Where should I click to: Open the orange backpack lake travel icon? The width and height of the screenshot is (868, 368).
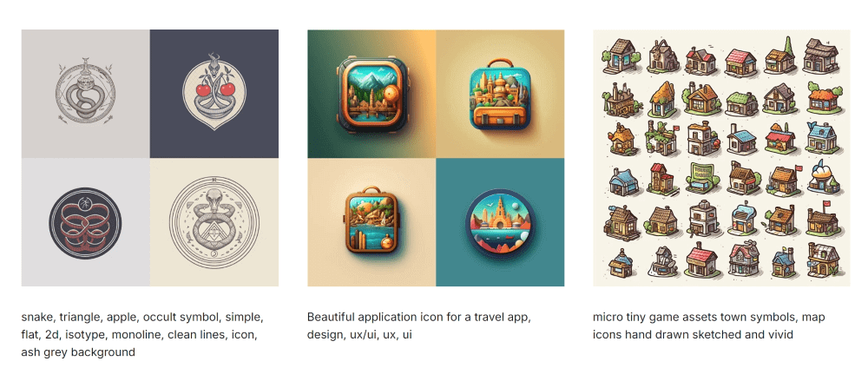[x=372, y=222]
